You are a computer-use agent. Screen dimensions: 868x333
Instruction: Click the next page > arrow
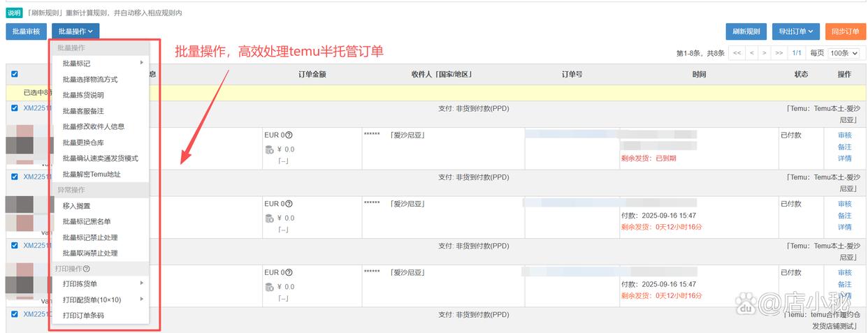[x=765, y=53]
